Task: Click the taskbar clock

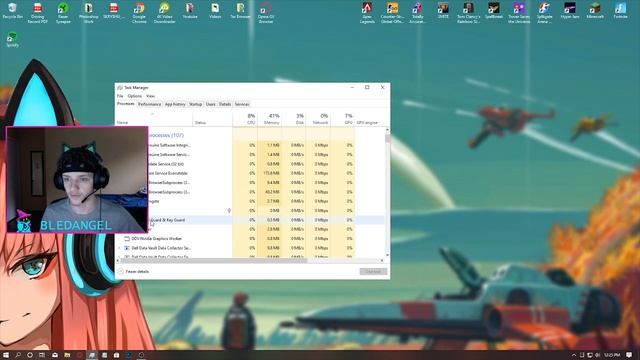Action: (x=612, y=355)
